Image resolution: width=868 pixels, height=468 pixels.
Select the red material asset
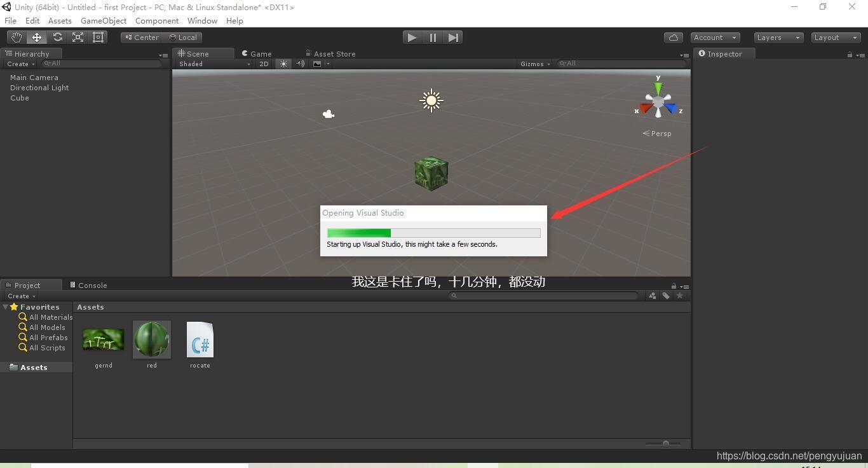[x=152, y=344]
